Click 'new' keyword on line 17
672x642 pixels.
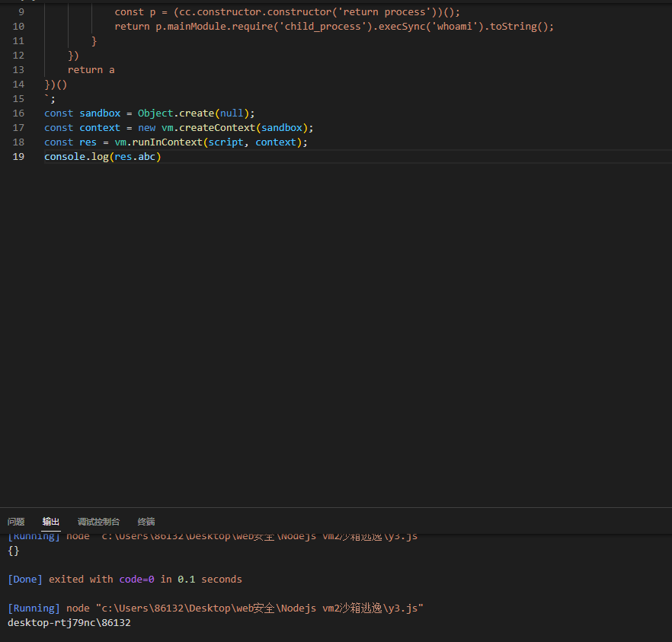pos(146,128)
